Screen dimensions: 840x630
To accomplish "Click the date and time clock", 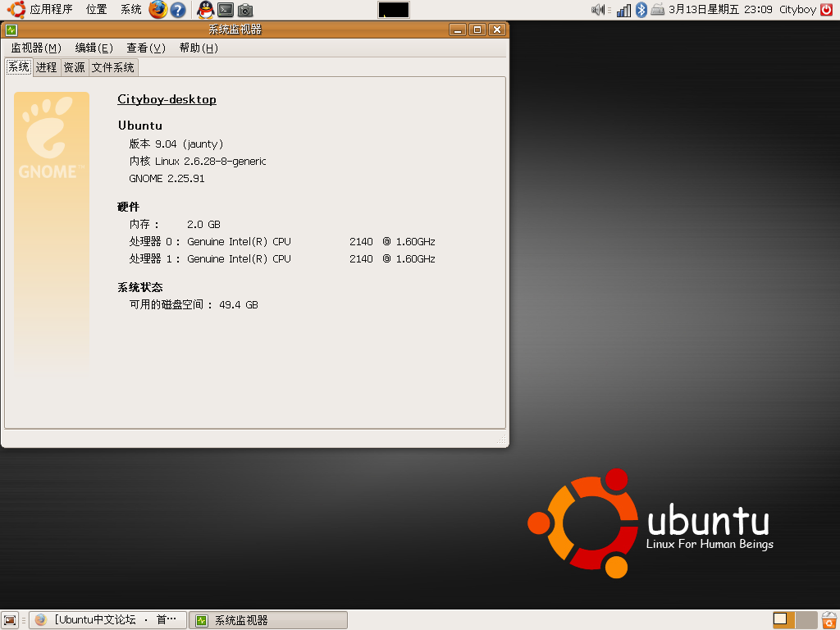I will click(720, 9).
